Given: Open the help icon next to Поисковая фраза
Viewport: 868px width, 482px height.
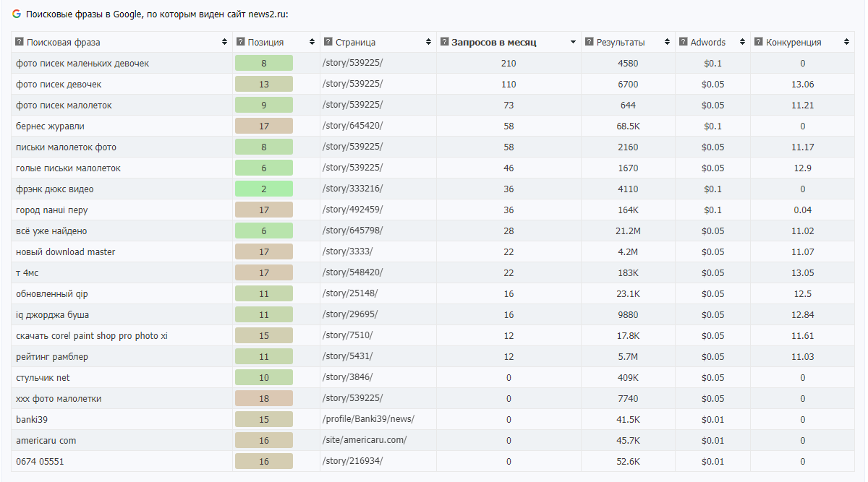Looking at the screenshot, I should tap(20, 42).
